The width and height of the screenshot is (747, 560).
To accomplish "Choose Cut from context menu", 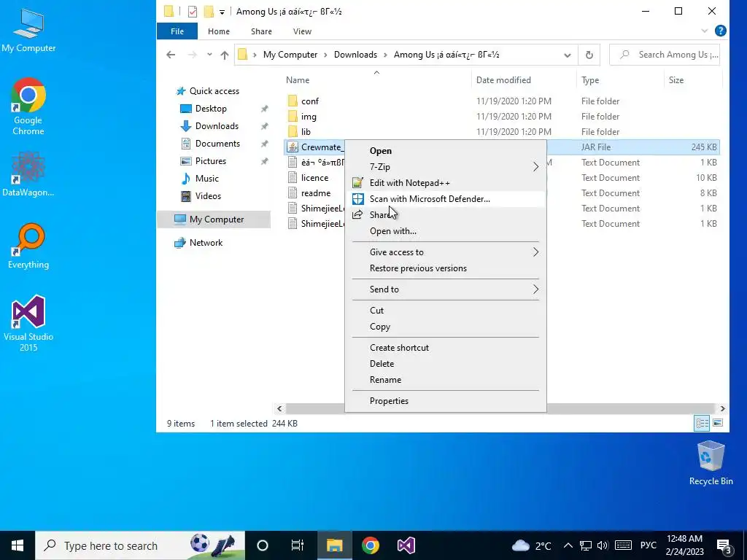I will click(445, 311).
